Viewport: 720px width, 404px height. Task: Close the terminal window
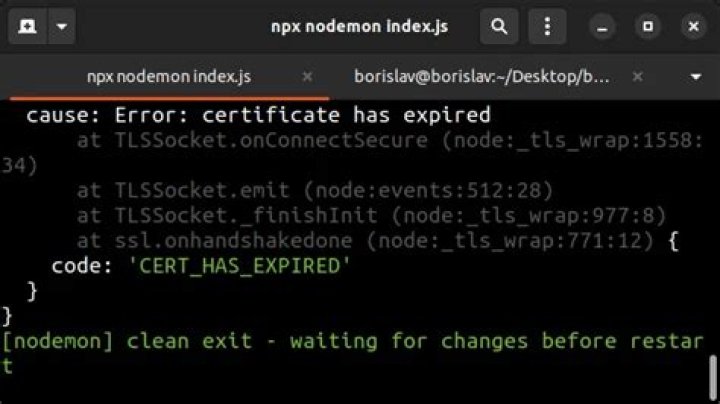click(693, 27)
